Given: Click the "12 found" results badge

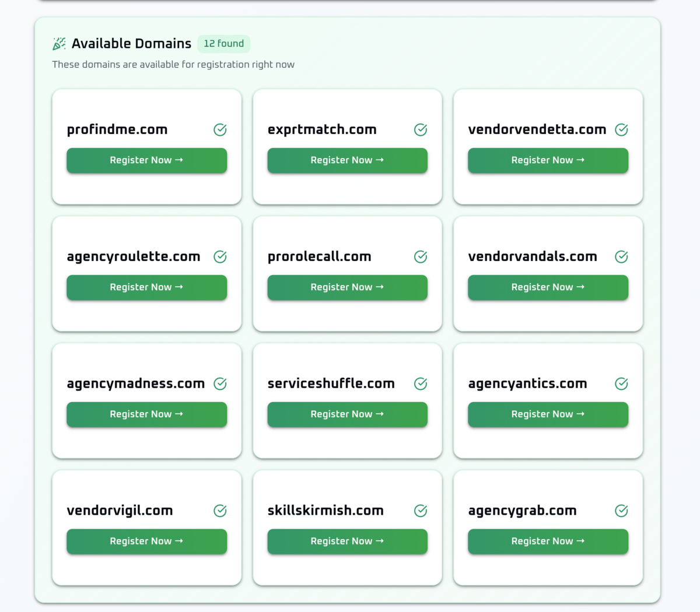Looking at the screenshot, I should click(x=223, y=44).
